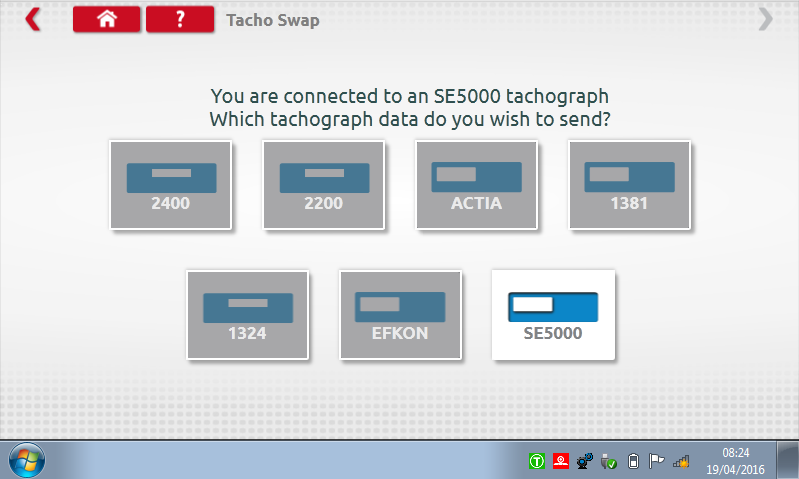Select the 2200 tachograph data tile

[324, 185]
